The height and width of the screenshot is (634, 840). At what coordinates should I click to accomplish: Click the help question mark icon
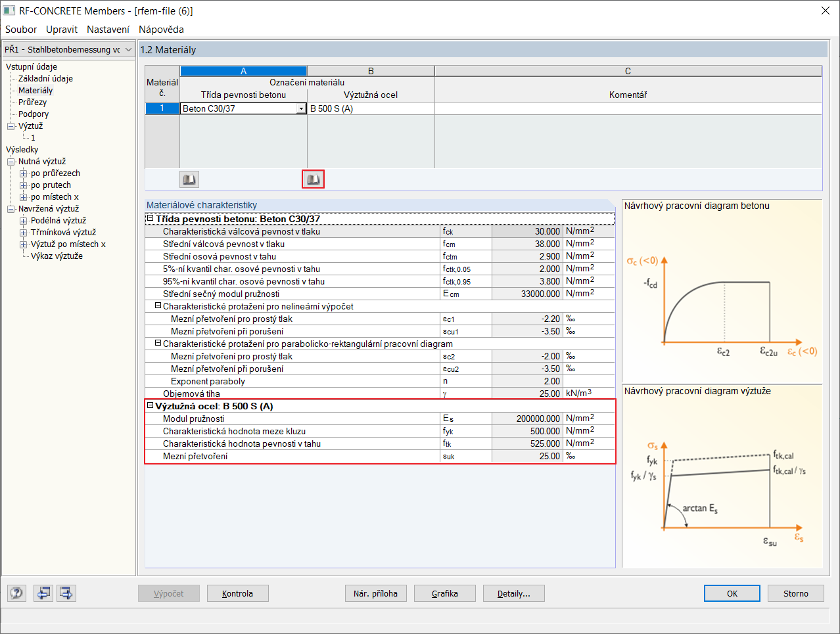click(16, 593)
